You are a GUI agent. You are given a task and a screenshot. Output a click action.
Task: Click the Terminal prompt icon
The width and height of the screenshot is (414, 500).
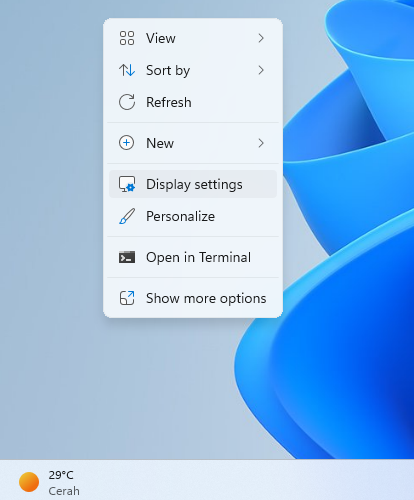[127, 257]
